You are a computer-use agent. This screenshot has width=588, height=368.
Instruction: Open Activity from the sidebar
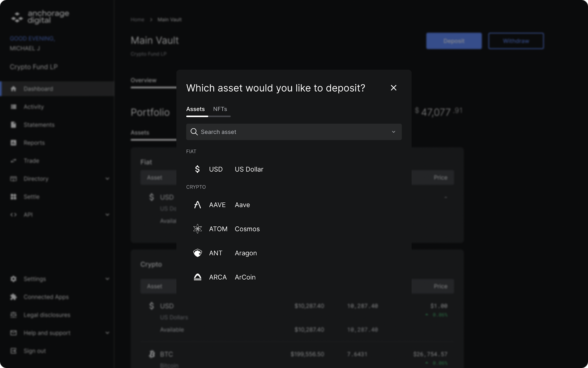[x=33, y=107]
